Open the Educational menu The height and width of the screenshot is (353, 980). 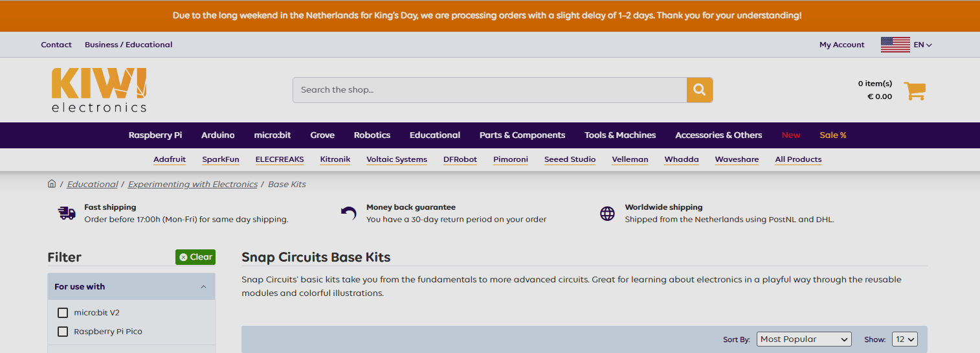point(435,135)
